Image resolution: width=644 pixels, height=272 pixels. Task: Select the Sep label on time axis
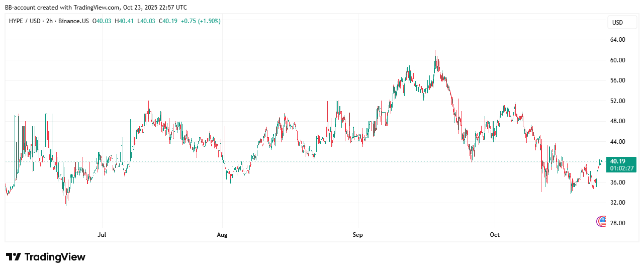pos(357,235)
